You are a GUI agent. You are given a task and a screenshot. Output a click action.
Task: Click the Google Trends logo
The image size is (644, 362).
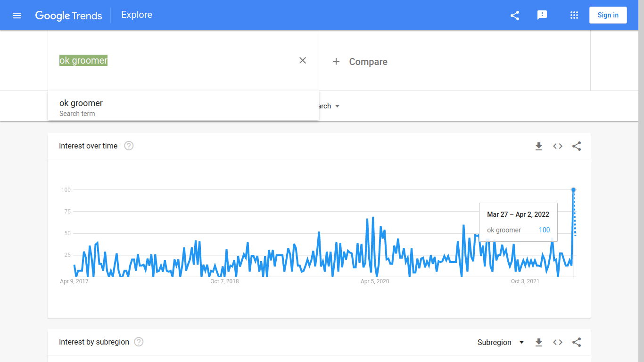coord(68,16)
